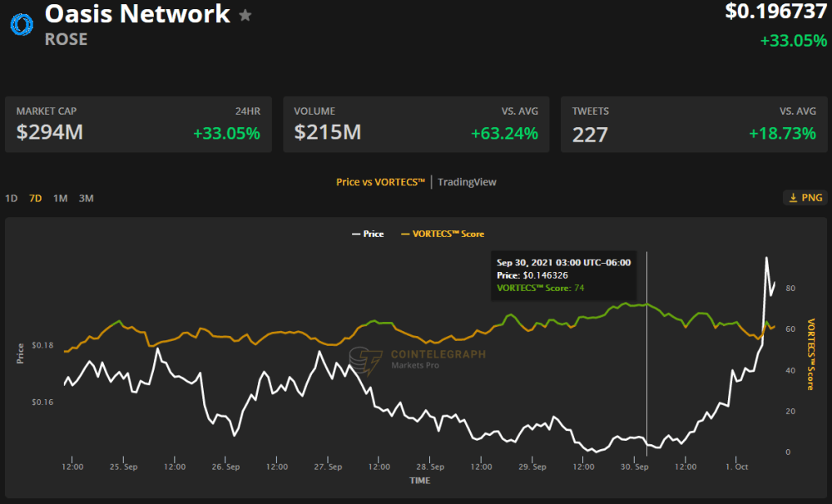The width and height of the screenshot is (832, 504).
Task: Select the 7D time range
Action: pyautogui.click(x=36, y=199)
